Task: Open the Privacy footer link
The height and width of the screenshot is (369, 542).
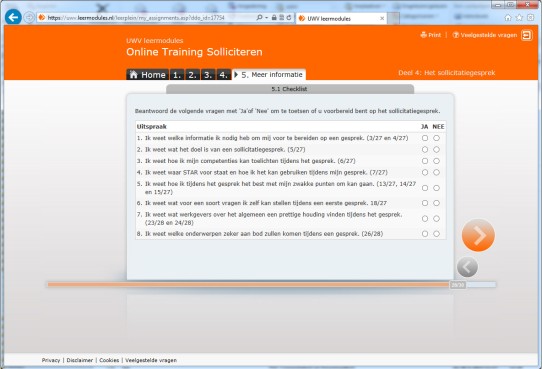Action: (x=51, y=360)
